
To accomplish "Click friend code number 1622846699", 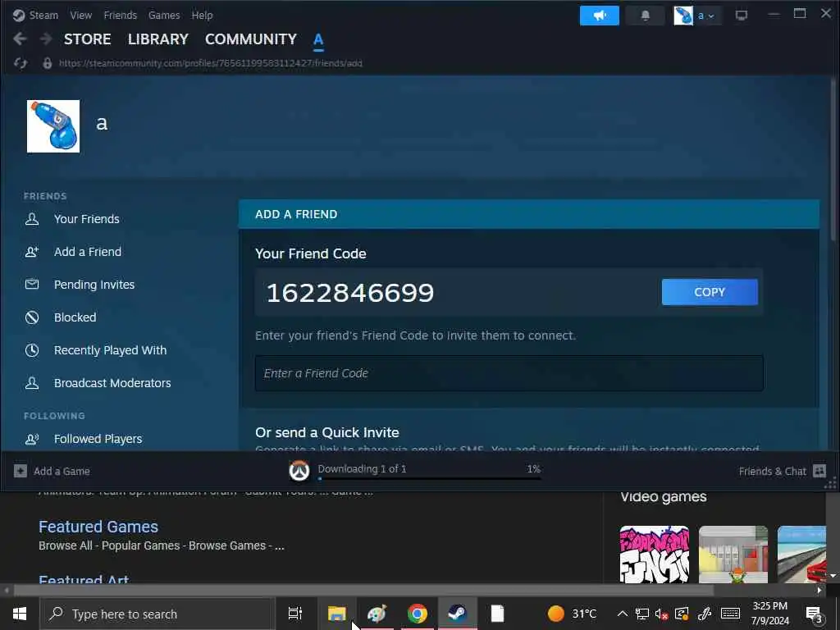I will [x=349, y=293].
